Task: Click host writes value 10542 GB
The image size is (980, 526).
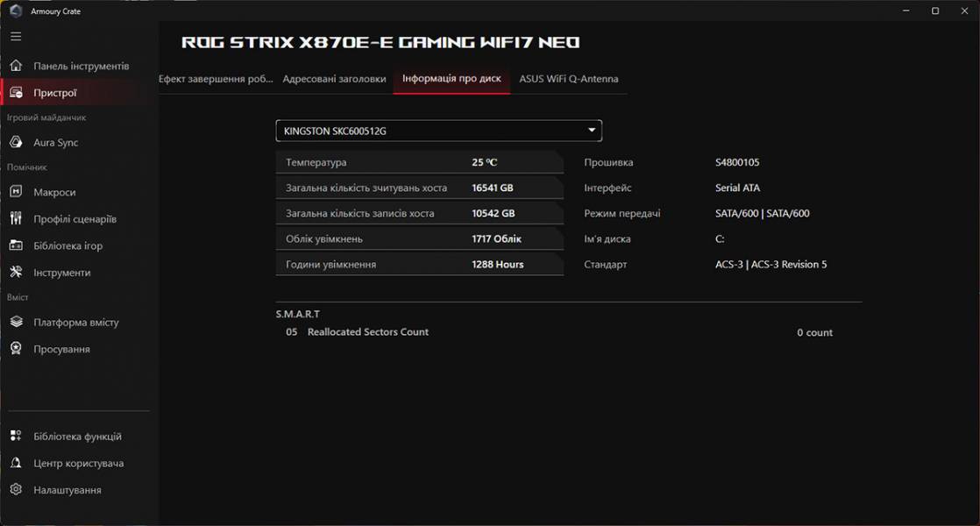Action: (494, 213)
